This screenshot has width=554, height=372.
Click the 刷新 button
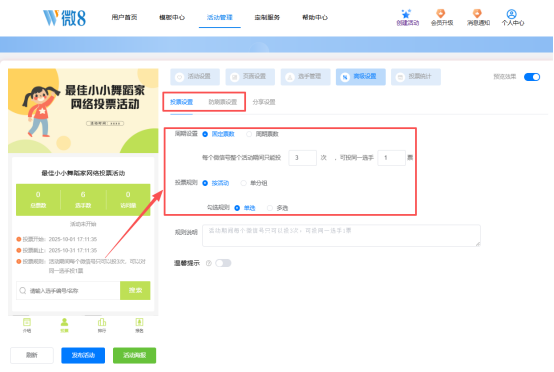click(32, 355)
